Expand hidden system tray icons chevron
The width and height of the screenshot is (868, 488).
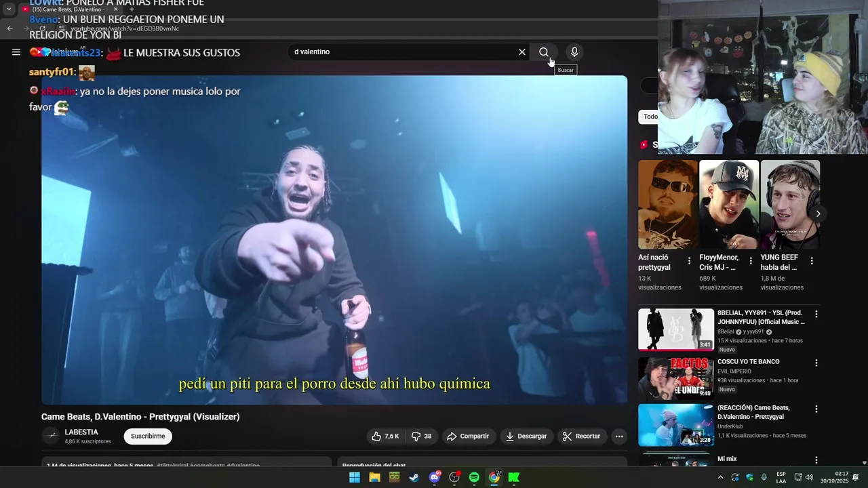720,477
